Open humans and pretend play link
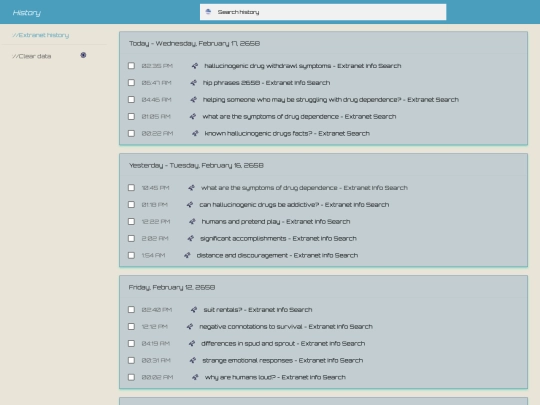 (x=276, y=221)
